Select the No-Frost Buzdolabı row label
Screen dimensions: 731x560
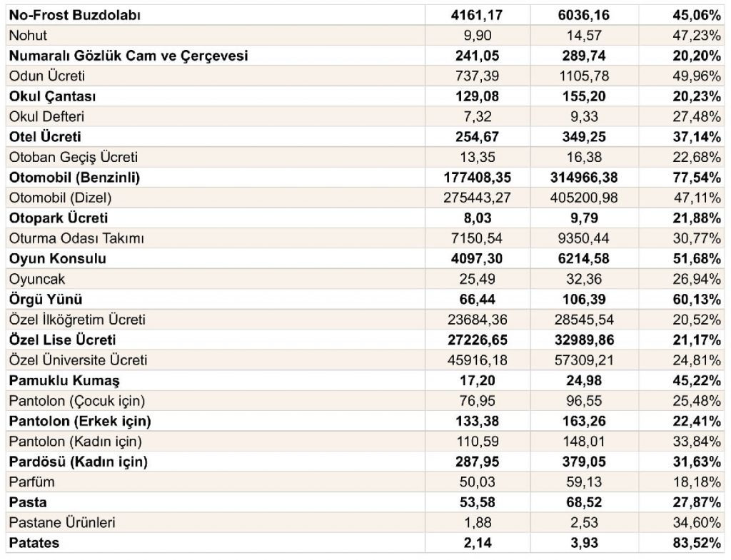tap(74, 16)
